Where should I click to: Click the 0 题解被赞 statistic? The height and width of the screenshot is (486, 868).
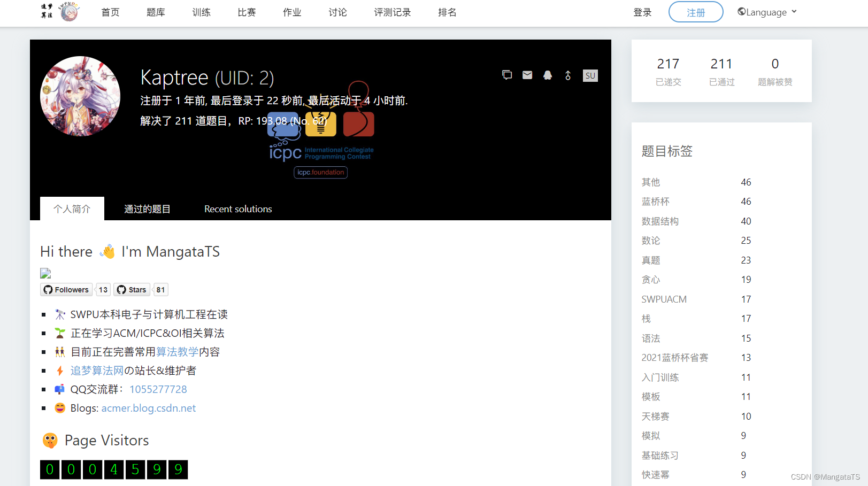click(775, 71)
